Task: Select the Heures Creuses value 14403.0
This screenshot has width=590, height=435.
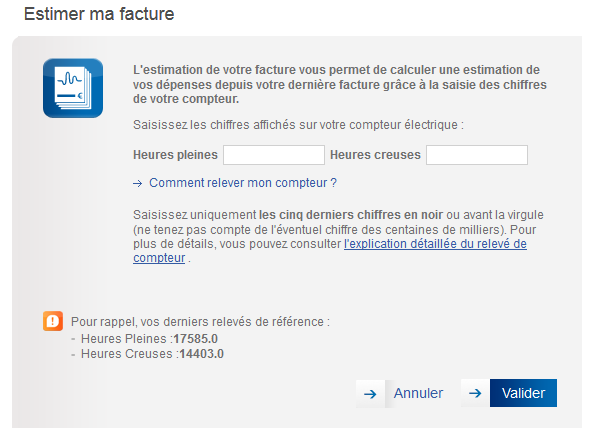Action: point(202,354)
